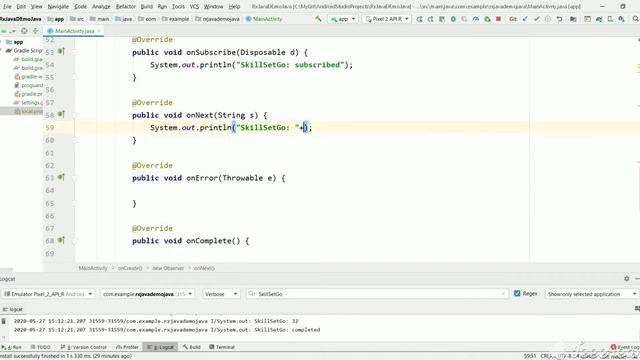
Task: Open Logcat panel settings gear
Action: coord(627,278)
